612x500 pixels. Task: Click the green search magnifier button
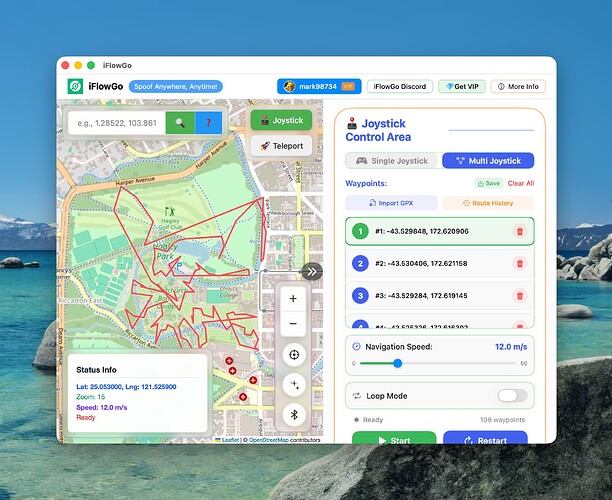tap(180, 123)
